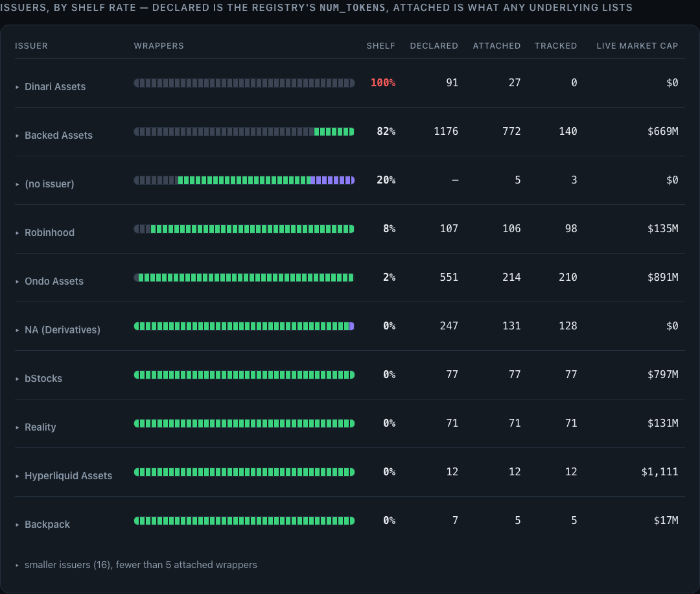Click declared value 551
Screen dimensions: 700x594
pyautogui.click(x=449, y=278)
